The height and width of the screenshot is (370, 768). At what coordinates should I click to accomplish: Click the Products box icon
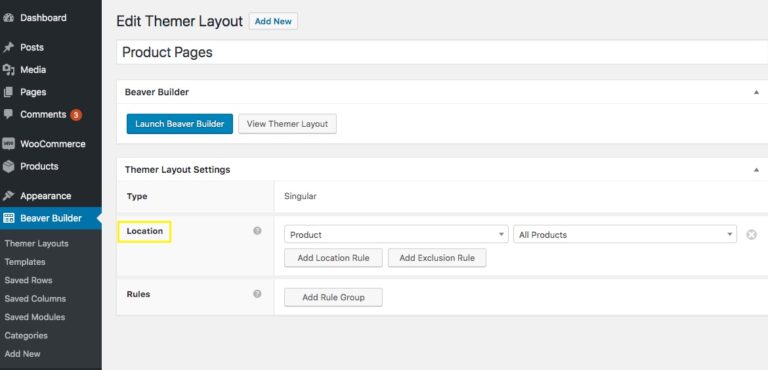pos(8,167)
